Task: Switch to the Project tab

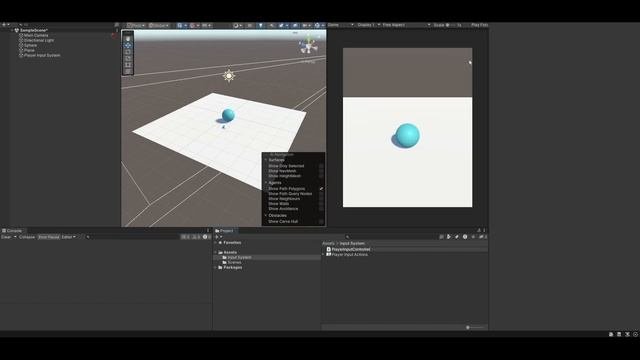Action: tap(224, 231)
